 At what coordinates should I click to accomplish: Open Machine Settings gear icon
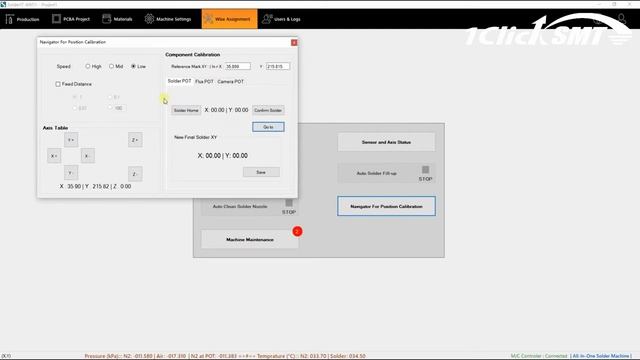(x=149, y=19)
